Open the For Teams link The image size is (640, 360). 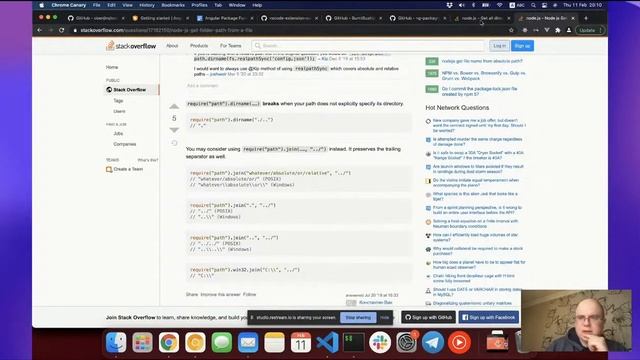(x=231, y=46)
